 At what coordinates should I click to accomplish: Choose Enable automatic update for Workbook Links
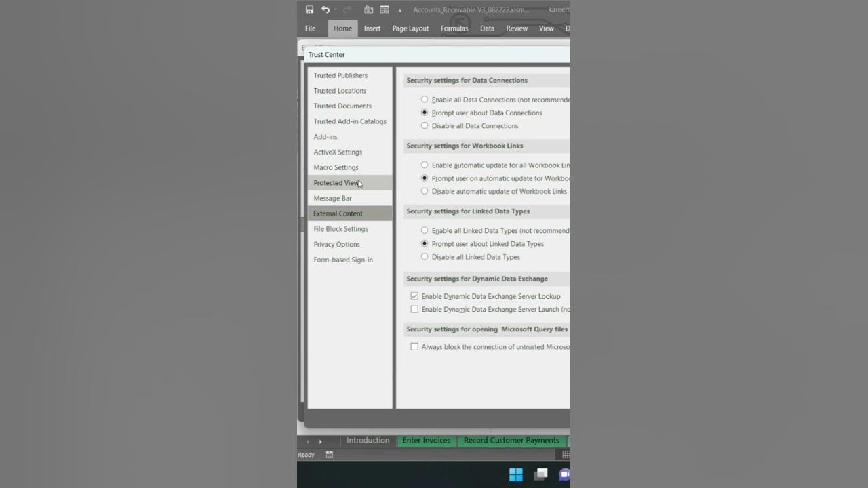[x=425, y=165]
